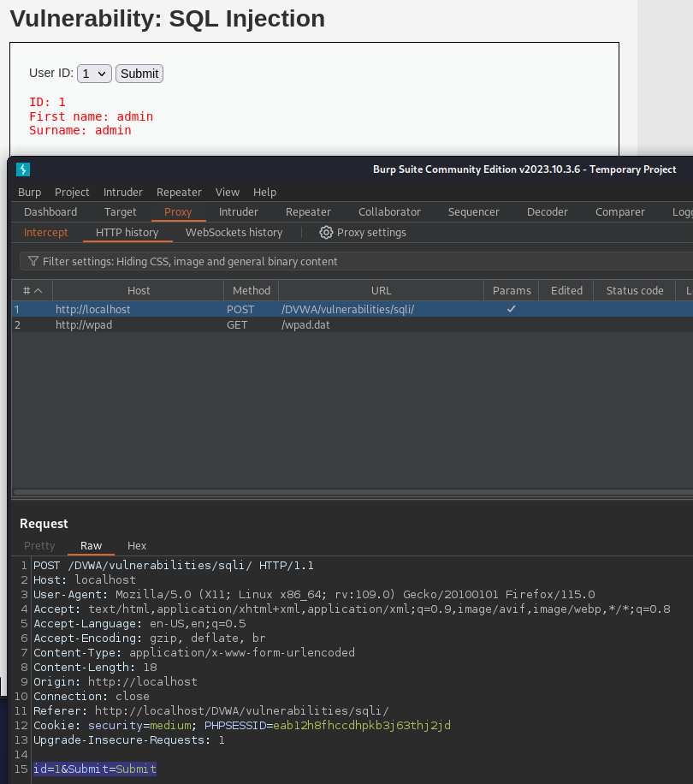Click the First name: admin result text
The image size is (693, 784).
tap(91, 116)
